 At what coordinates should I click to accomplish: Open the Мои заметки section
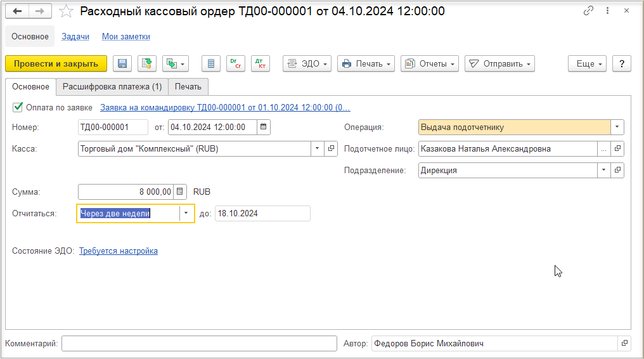tap(126, 37)
